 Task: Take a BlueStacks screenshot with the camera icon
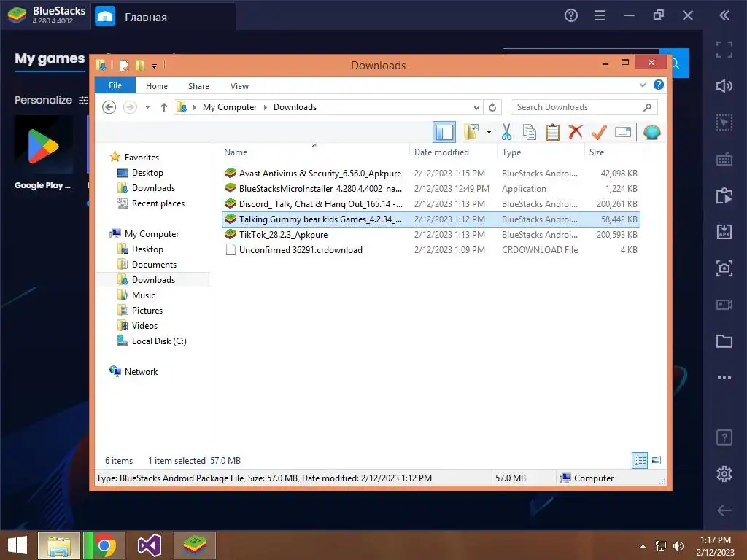tap(724, 268)
